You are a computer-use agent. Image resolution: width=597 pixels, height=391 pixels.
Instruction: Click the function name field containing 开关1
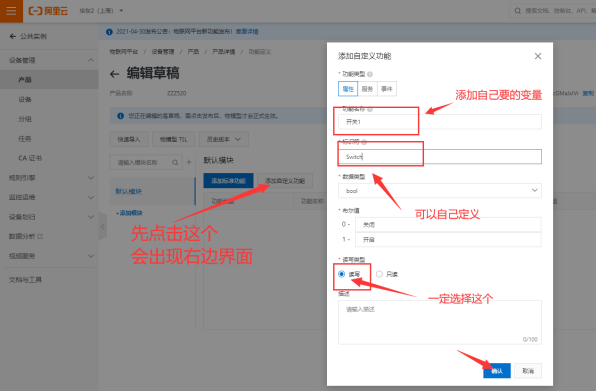[440, 122]
